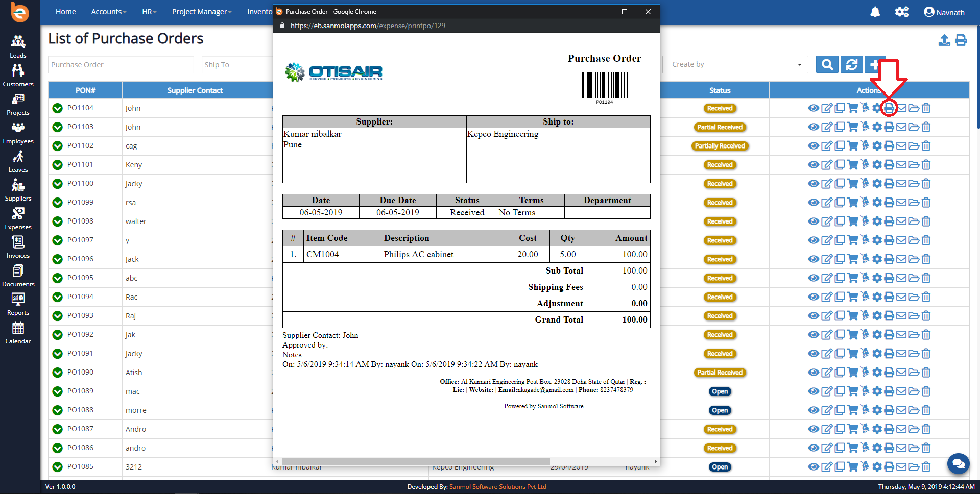Click the Status column header
This screenshot has width=980, height=494.
pos(720,90)
